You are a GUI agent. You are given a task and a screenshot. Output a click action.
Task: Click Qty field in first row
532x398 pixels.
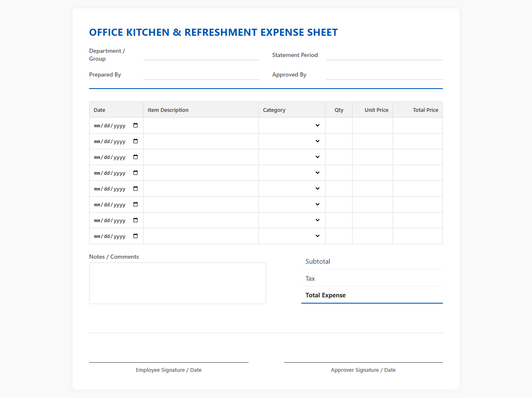click(339, 126)
